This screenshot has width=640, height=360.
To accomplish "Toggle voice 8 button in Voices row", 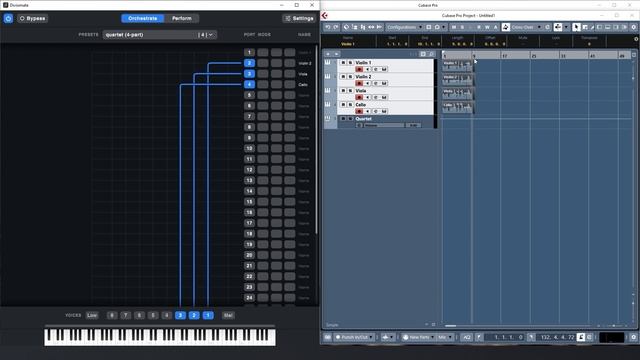I will click(112, 315).
